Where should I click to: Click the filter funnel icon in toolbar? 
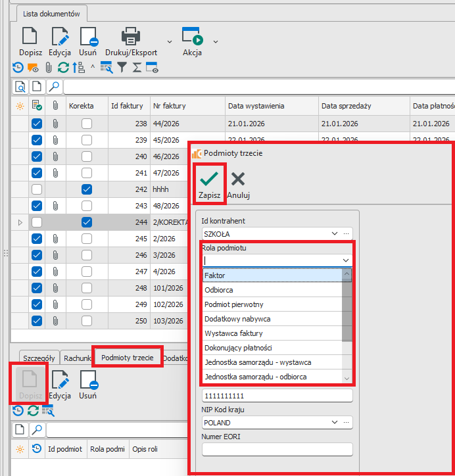[122, 67]
